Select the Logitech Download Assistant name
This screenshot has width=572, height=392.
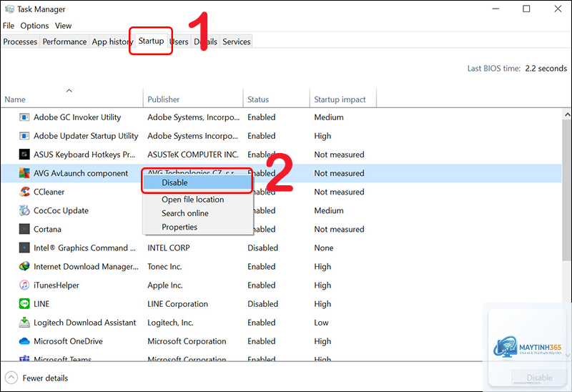84,323
